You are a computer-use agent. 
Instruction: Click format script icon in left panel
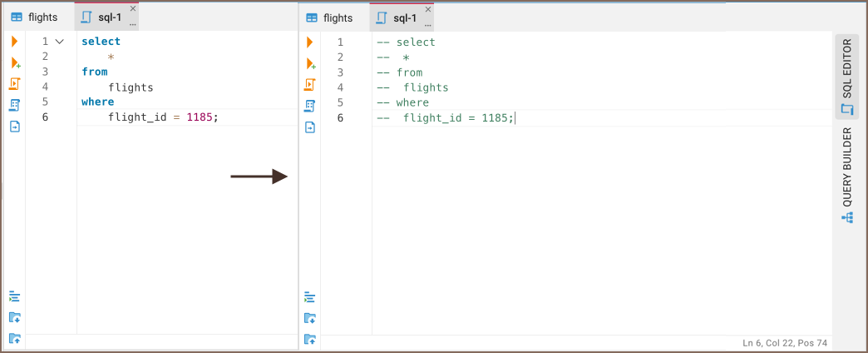[x=15, y=296]
